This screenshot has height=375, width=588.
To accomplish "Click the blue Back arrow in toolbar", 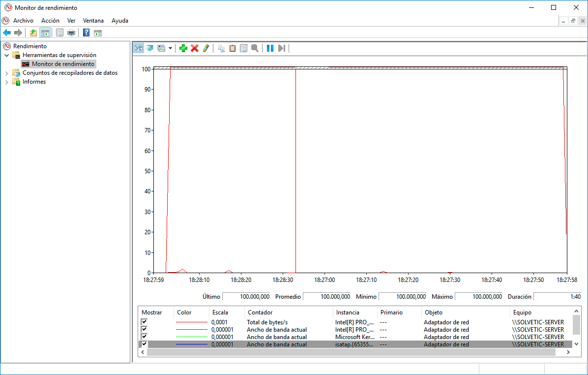I will pos(7,33).
